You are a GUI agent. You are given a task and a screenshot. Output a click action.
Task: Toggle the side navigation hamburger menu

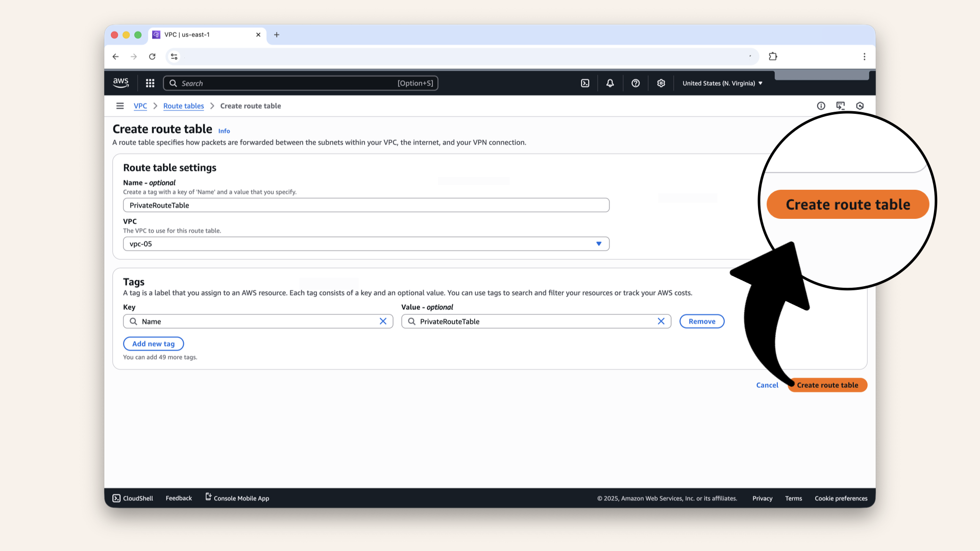click(120, 106)
